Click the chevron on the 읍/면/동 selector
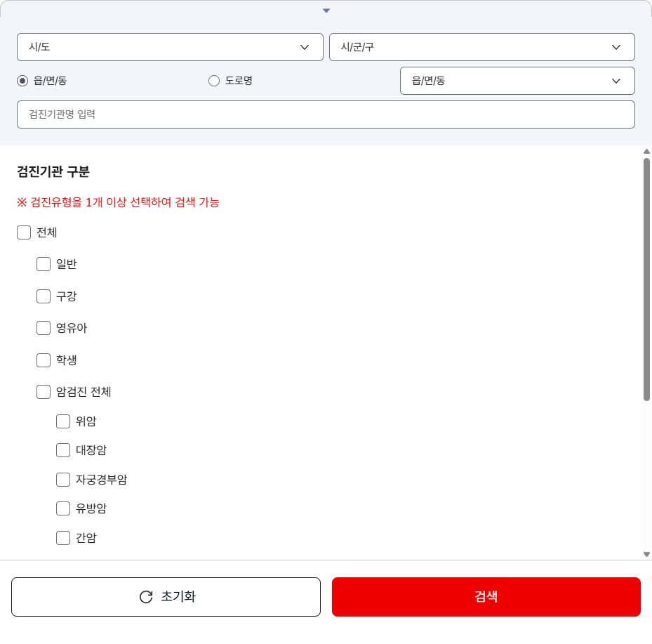Screen dimensions: 652x644 pyautogui.click(x=616, y=80)
